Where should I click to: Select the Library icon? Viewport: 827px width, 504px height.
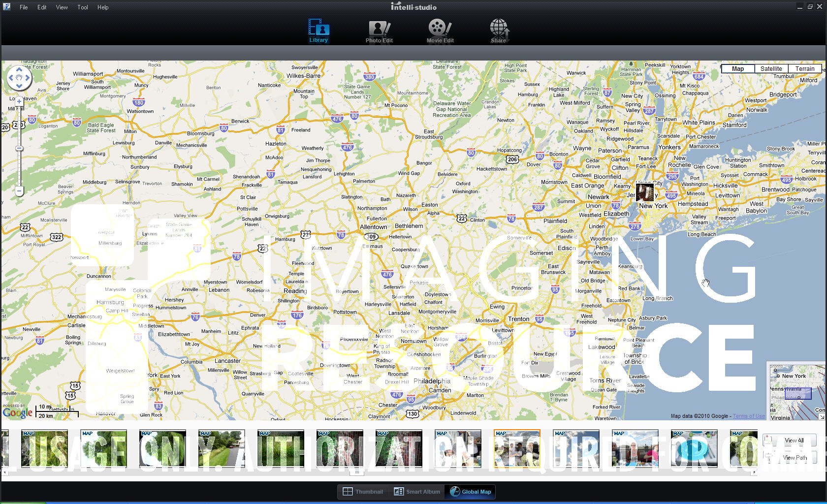[318, 31]
